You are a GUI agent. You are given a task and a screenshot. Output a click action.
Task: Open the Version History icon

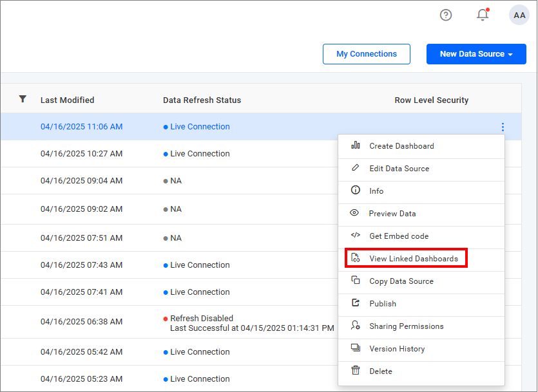(x=356, y=348)
